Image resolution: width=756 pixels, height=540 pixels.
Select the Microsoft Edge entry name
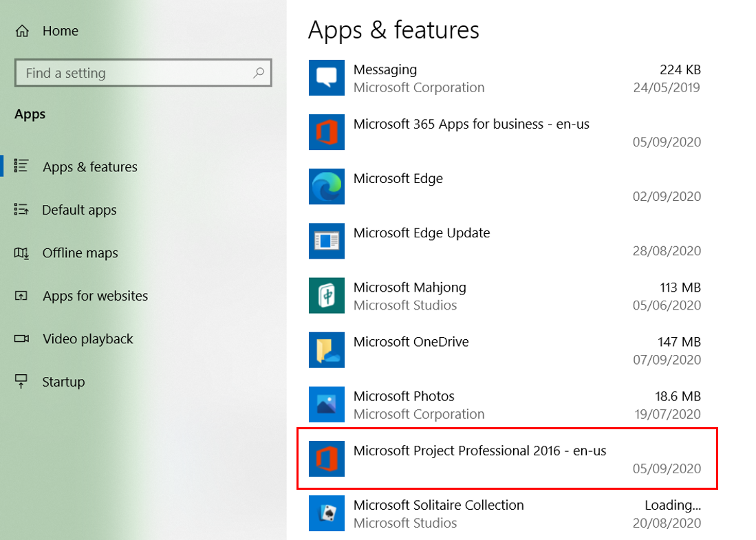[398, 179]
